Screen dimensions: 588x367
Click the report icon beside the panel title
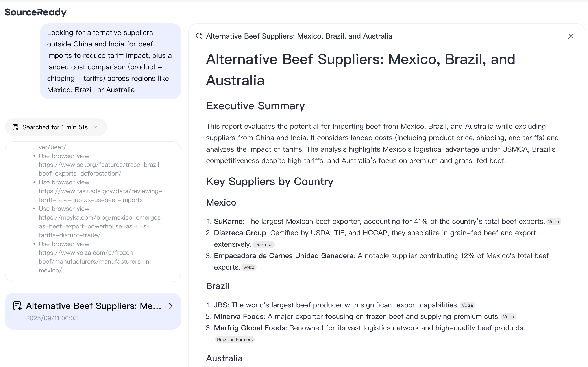coord(199,36)
